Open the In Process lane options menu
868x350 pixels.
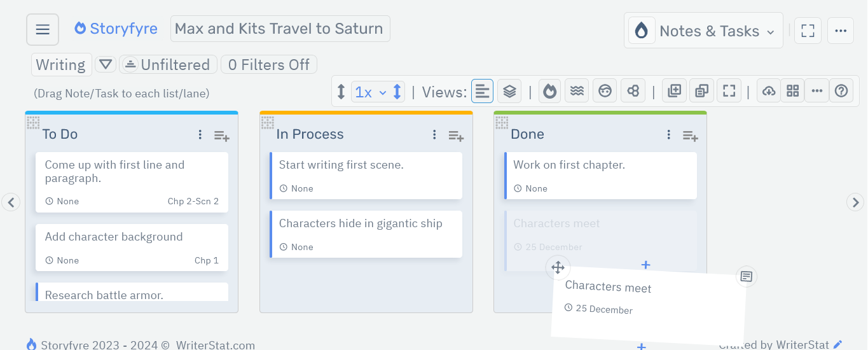[434, 135]
